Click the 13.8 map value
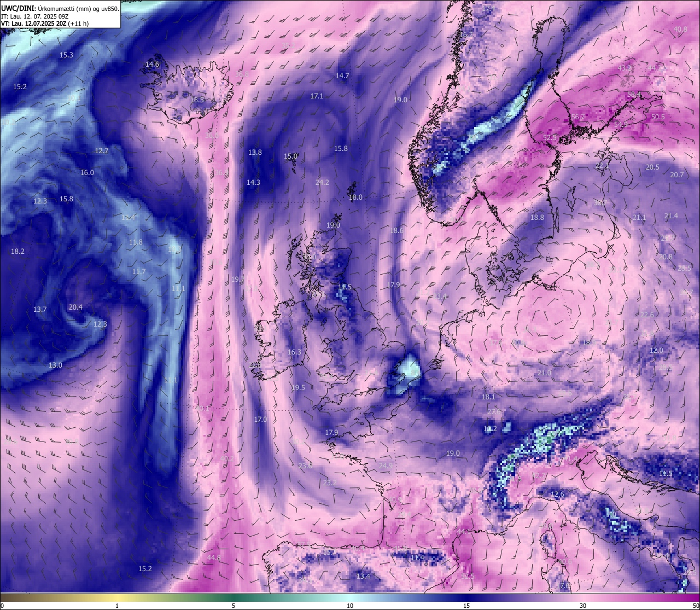Screen dimensions: 700x610 255,152
